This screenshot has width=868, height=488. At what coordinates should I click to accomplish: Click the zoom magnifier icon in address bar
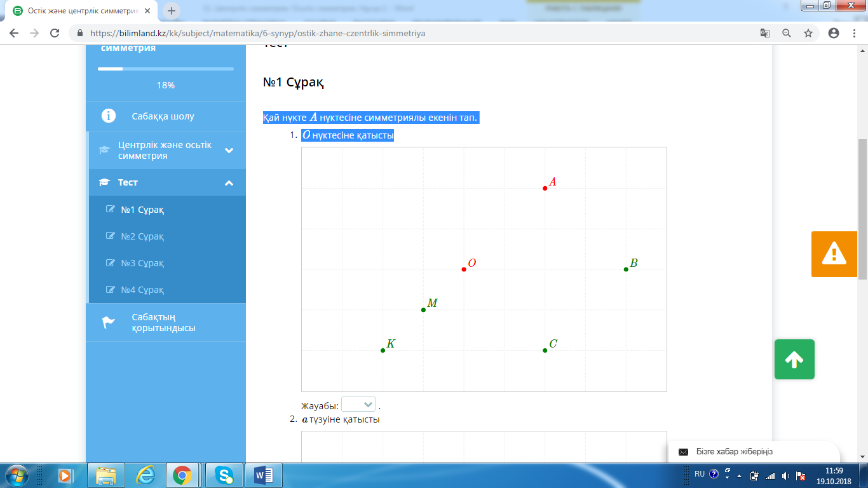tap(787, 33)
